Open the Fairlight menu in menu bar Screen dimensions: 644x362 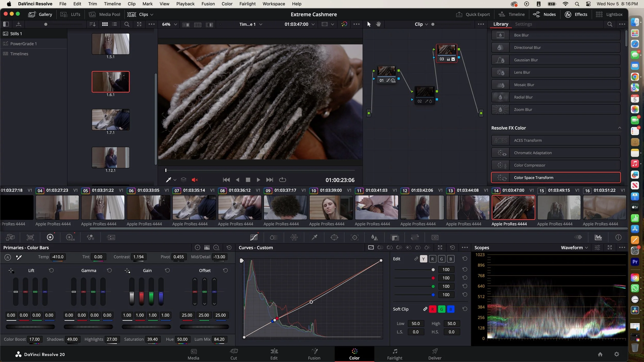pos(247,4)
